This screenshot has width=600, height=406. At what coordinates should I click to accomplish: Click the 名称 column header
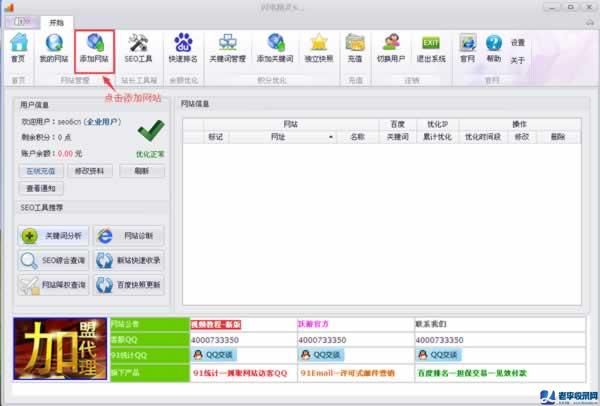pyautogui.click(x=357, y=137)
